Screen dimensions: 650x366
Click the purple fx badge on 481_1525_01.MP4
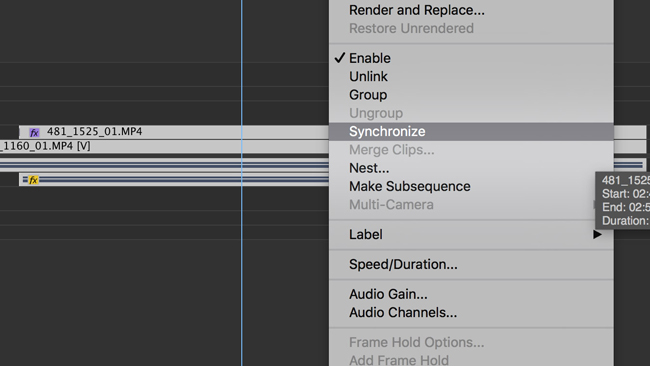34,133
